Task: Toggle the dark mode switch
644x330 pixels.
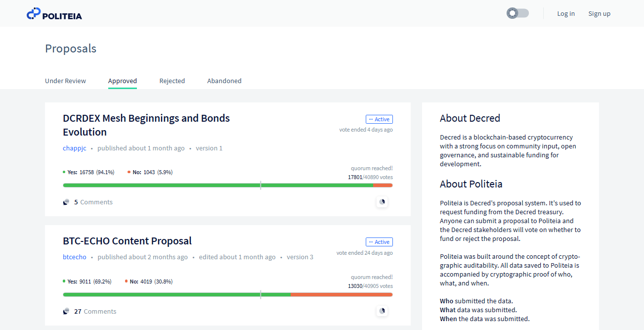Action: tap(517, 13)
